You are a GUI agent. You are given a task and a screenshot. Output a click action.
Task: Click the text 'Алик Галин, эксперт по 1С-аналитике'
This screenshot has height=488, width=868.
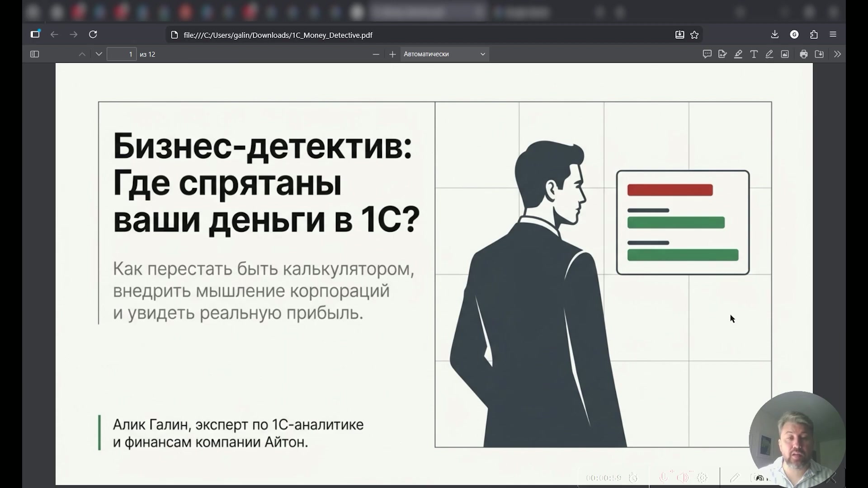pos(238,425)
